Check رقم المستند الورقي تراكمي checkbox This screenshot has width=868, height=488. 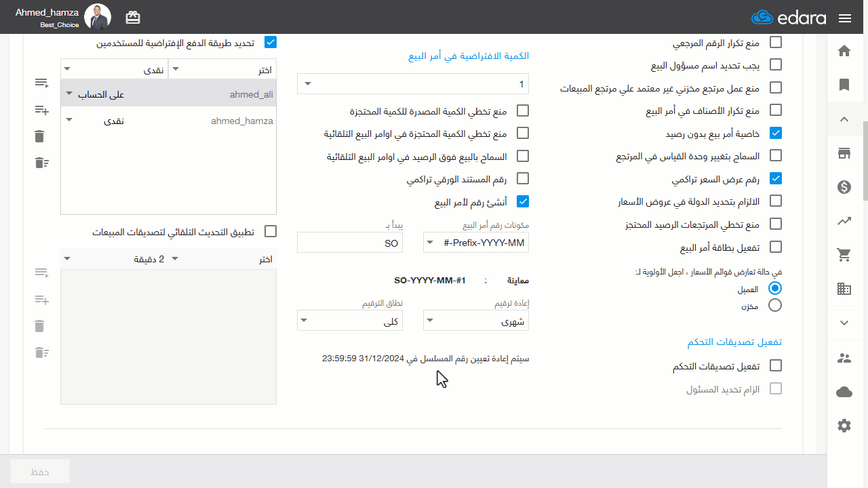click(x=523, y=178)
